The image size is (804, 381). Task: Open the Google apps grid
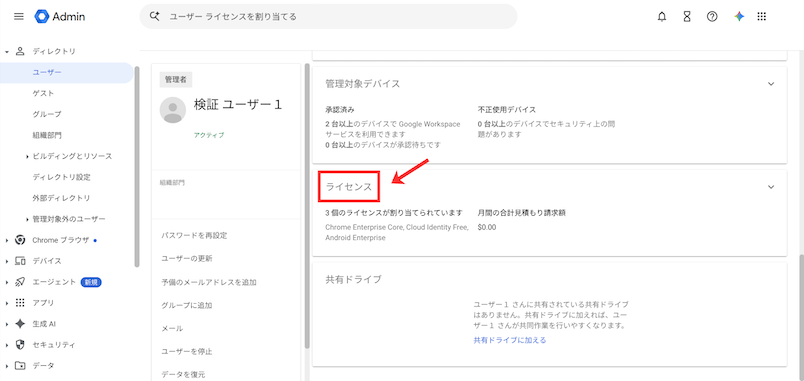click(x=761, y=16)
